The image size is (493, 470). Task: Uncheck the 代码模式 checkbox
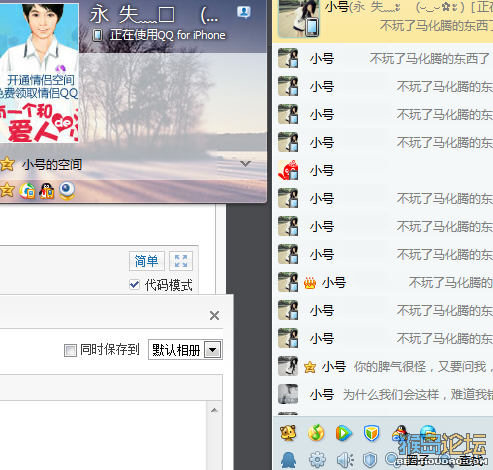[x=134, y=285]
